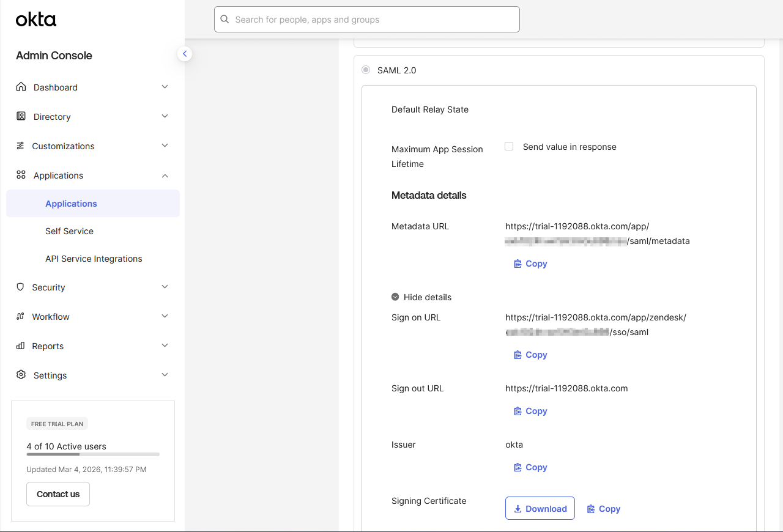Screen dimensions: 783x532
Task: Expand the Directory menu chevron
Action: click(x=165, y=116)
